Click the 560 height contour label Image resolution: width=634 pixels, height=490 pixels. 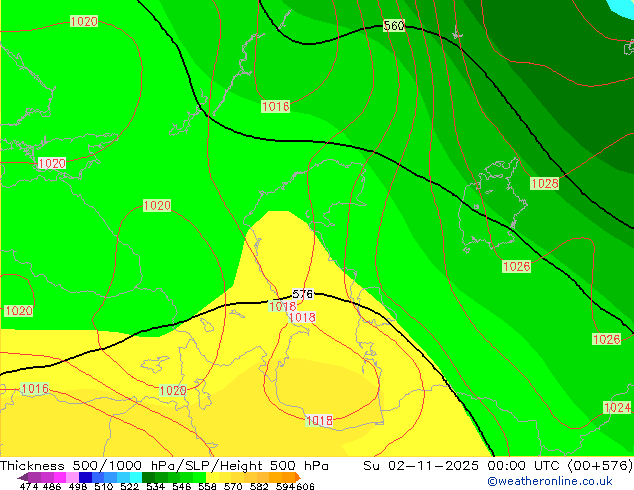pos(393,25)
